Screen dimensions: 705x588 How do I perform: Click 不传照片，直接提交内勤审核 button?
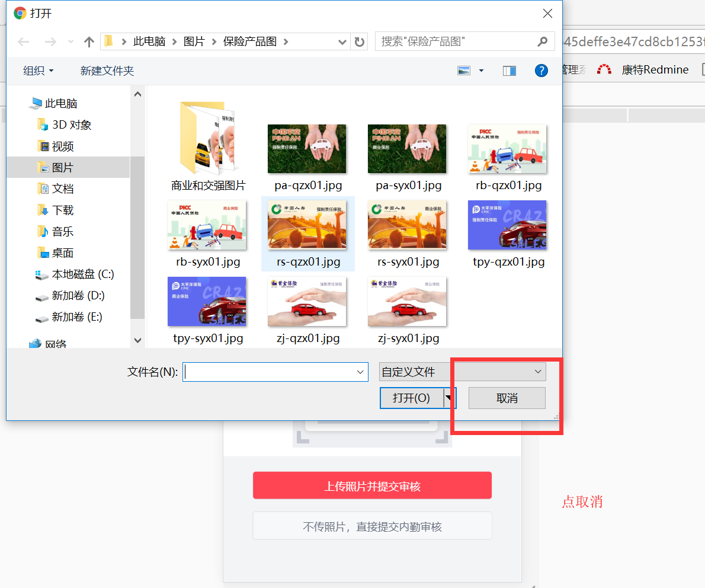pos(372,526)
